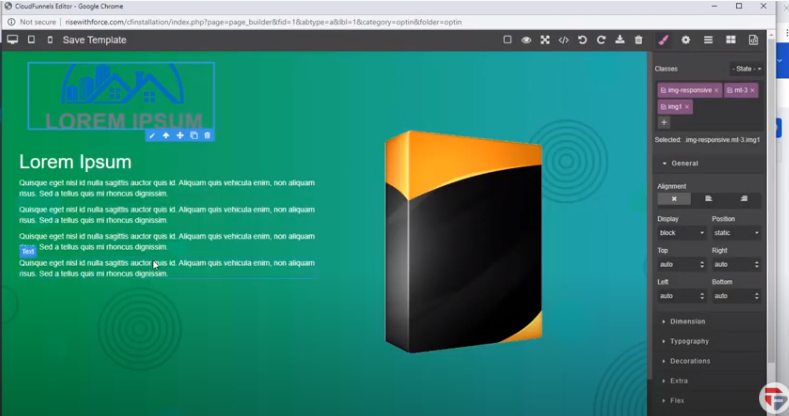Screen dimensions: 789x416
Task: Open the settings gear panel
Action: (x=686, y=40)
